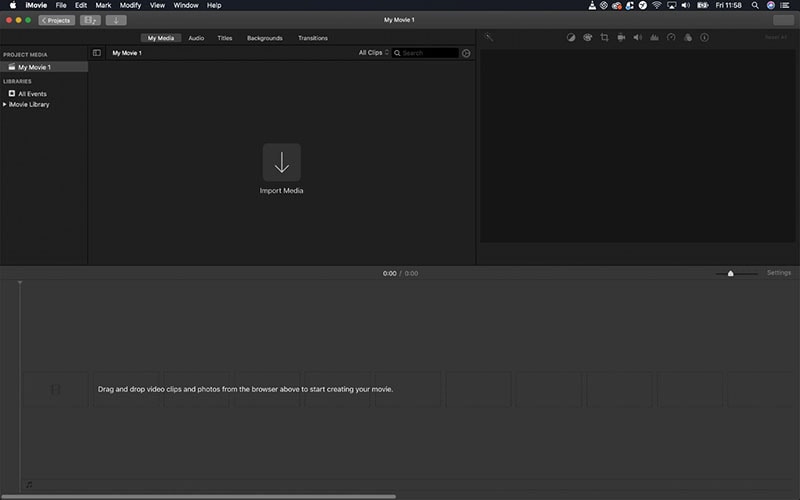Select the iMovie Library item
This screenshot has height=500, width=800.
[29, 104]
